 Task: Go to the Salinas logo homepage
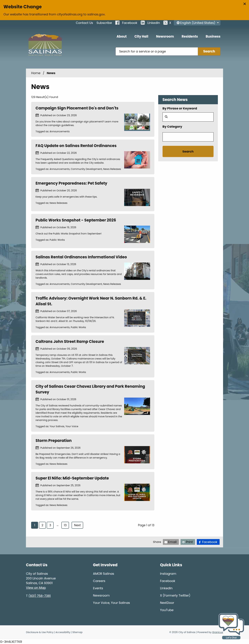pyautogui.click(x=45, y=45)
